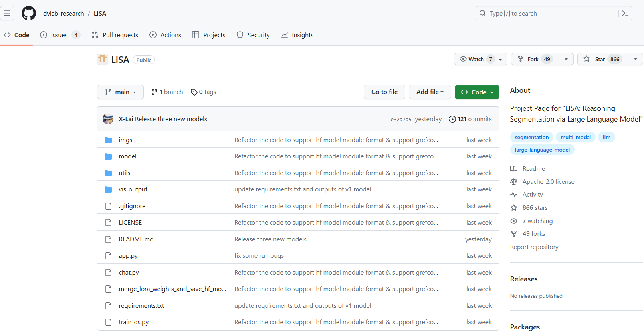The height and width of the screenshot is (335, 644).
Task: Open the command palette icon
Action: point(625,13)
